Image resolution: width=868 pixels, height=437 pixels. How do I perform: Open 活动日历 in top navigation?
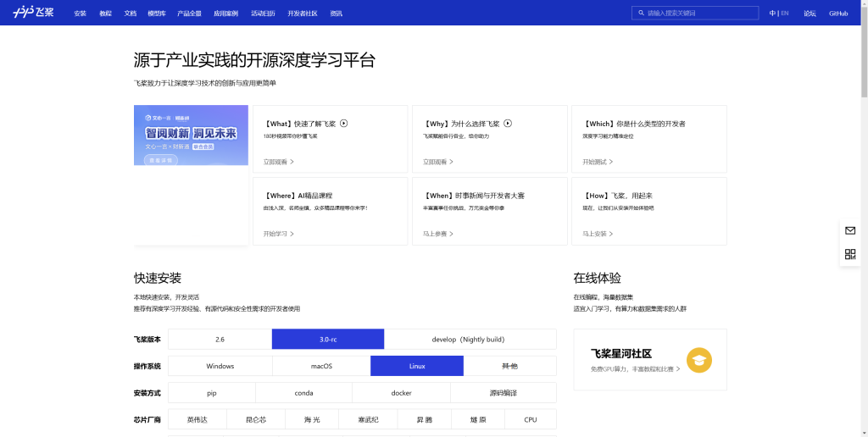click(x=263, y=14)
